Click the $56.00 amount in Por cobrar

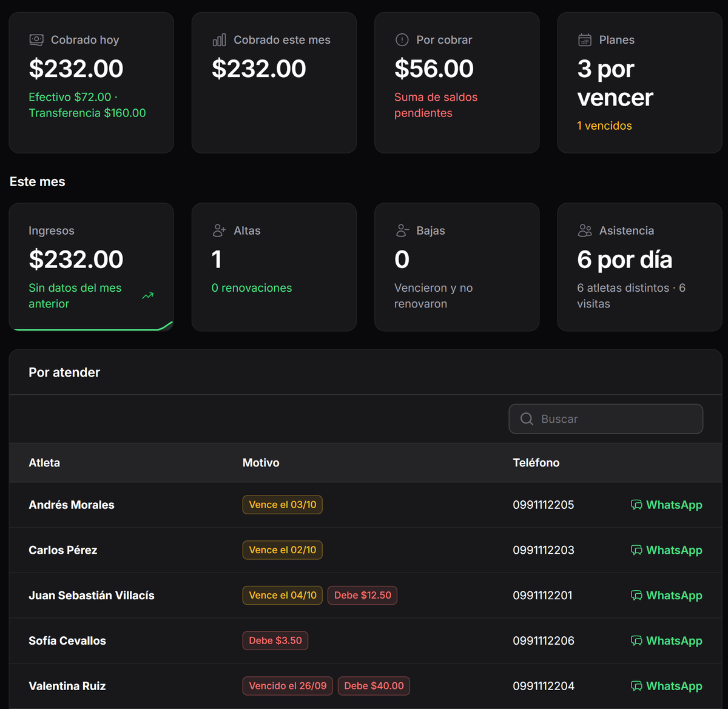434,69
